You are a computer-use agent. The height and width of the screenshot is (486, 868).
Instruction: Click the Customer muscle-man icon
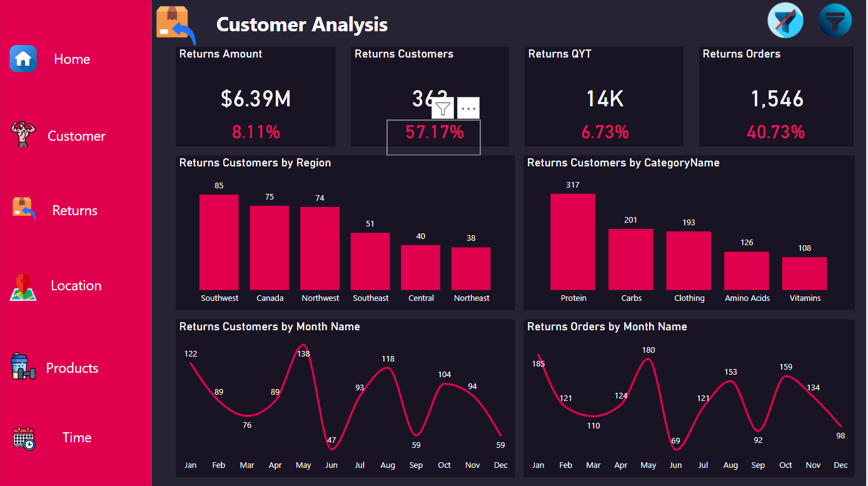click(22, 135)
